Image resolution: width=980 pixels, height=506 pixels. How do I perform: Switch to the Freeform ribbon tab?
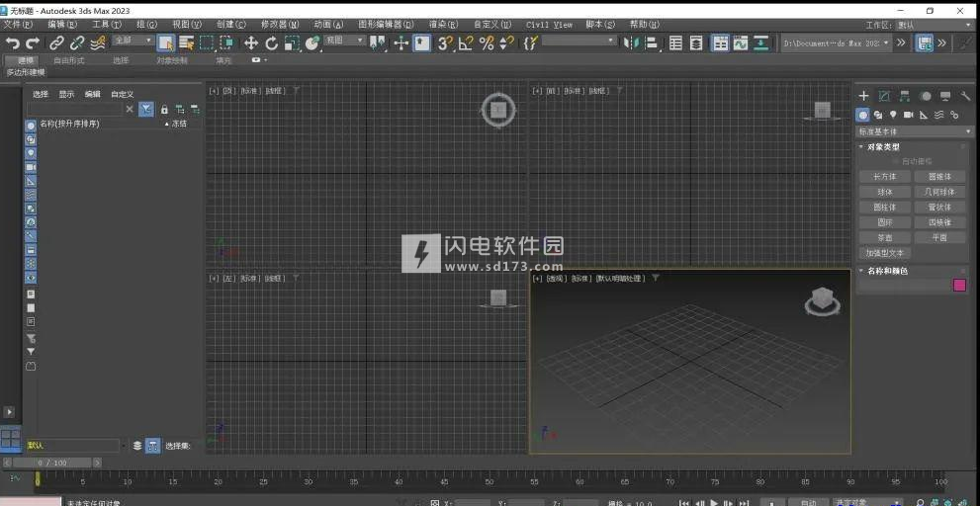point(69,60)
